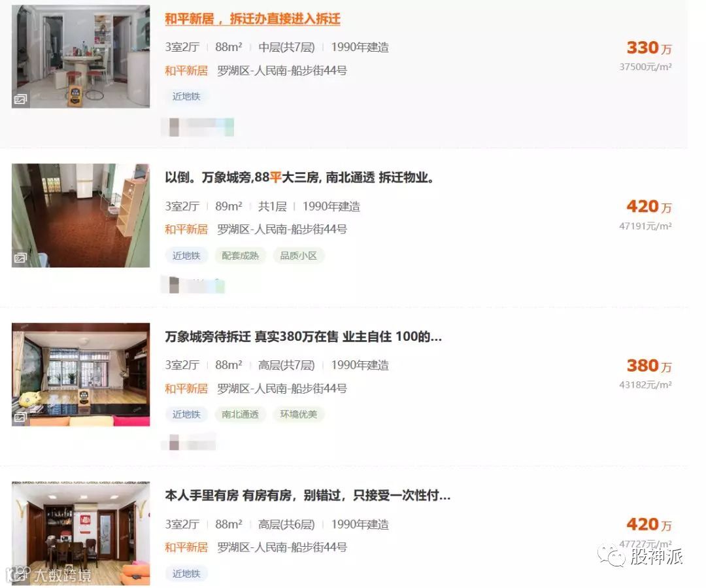Select 南北通透 tag on third listing
This screenshot has height=588, width=706.
pyautogui.click(x=240, y=415)
